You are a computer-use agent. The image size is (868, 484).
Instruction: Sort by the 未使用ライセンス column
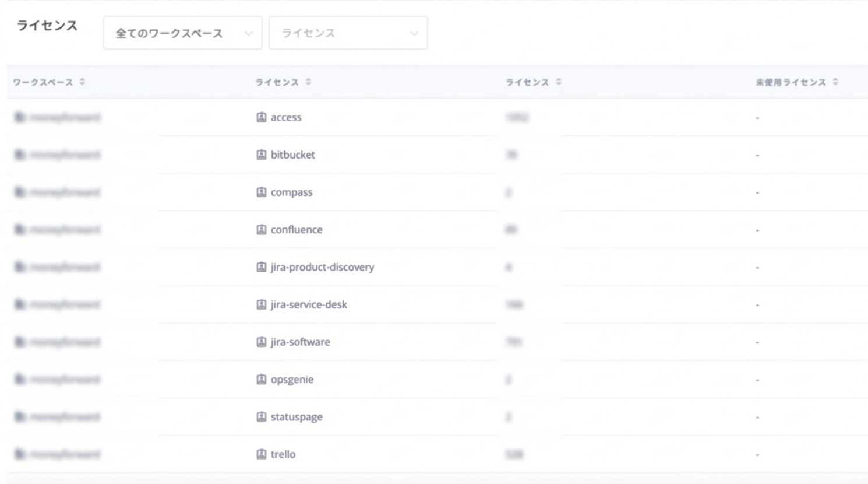[x=835, y=82]
